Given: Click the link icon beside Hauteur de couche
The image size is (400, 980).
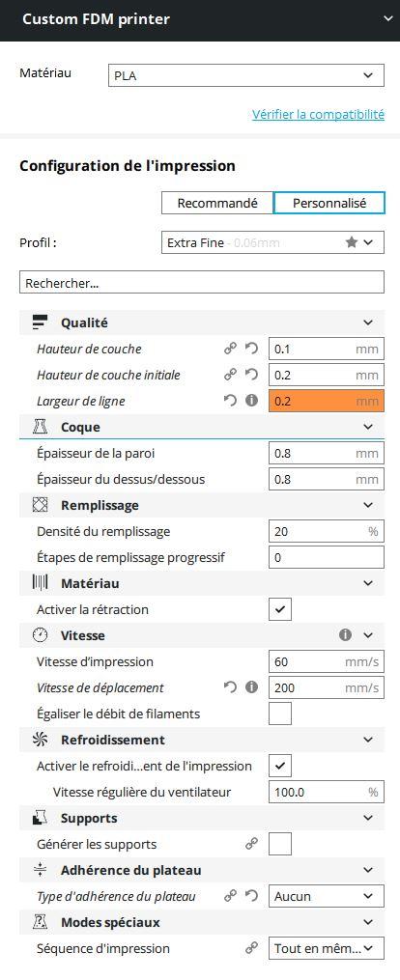Looking at the screenshot, I should [231, 349].
